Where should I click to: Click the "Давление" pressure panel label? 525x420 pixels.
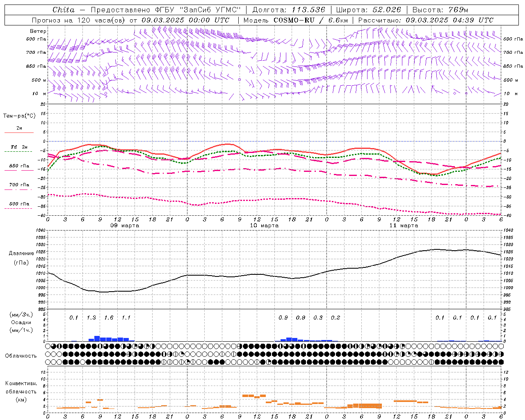(21, 253)
